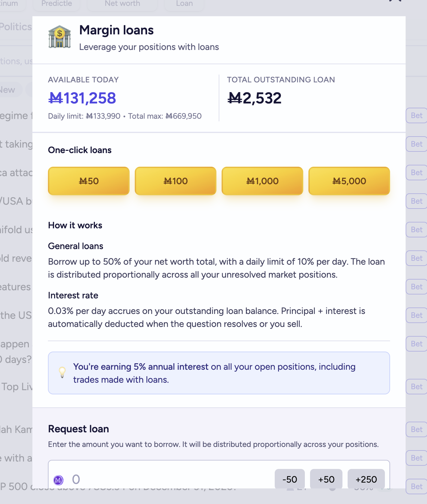The width and height of the screenshot is (427, 504).
Task: Click the bank building icon in header
Action: click(x=59, y=37)
